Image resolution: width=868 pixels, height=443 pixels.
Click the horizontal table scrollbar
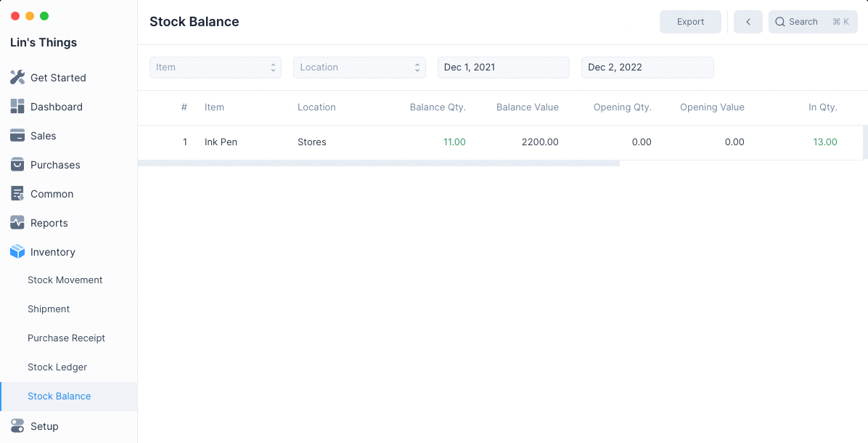coord(378,163)
